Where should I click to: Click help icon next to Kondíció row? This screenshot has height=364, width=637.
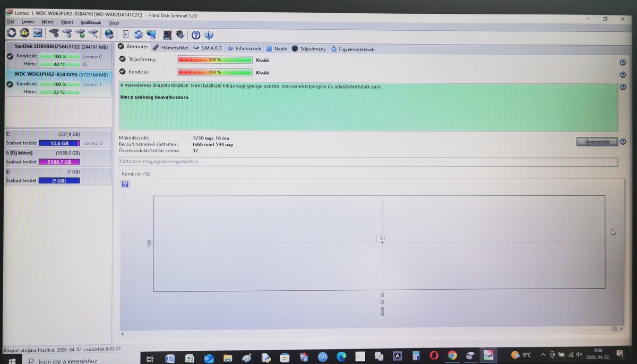click(x=623, y=75)
